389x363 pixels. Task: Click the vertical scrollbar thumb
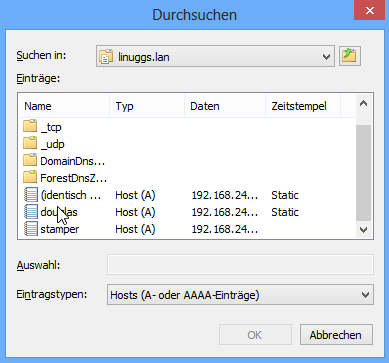[x=364, y=173]
